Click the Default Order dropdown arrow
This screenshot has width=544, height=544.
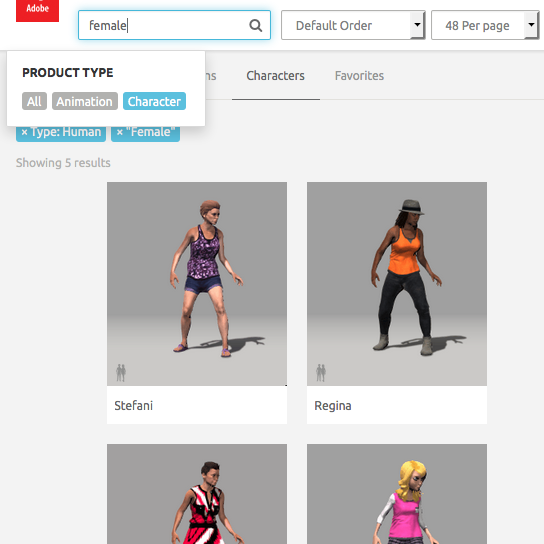point(417,25)
